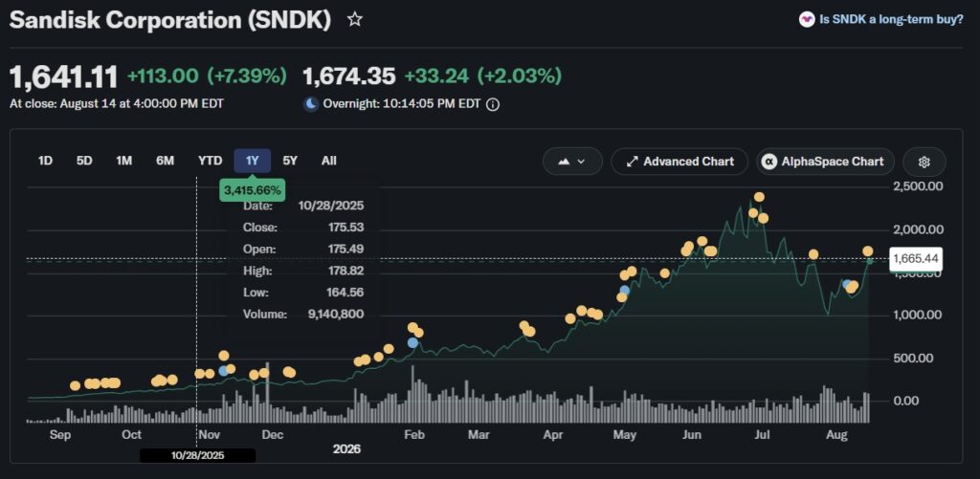This screenshot has height=479, width=980.
Task: Click the 2,500.00 price axis label
Action: (x=918, y=186)
